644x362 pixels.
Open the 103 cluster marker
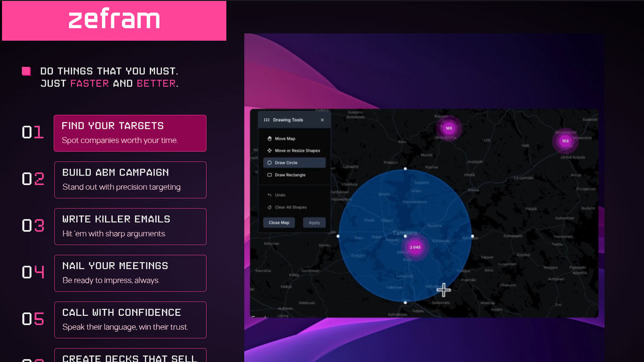[565, 141]
